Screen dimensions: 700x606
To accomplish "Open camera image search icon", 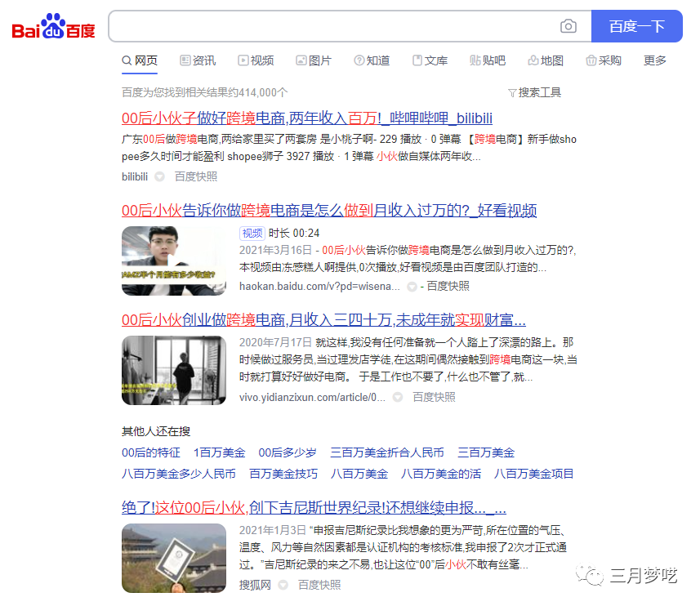I will tap(568, 26).
